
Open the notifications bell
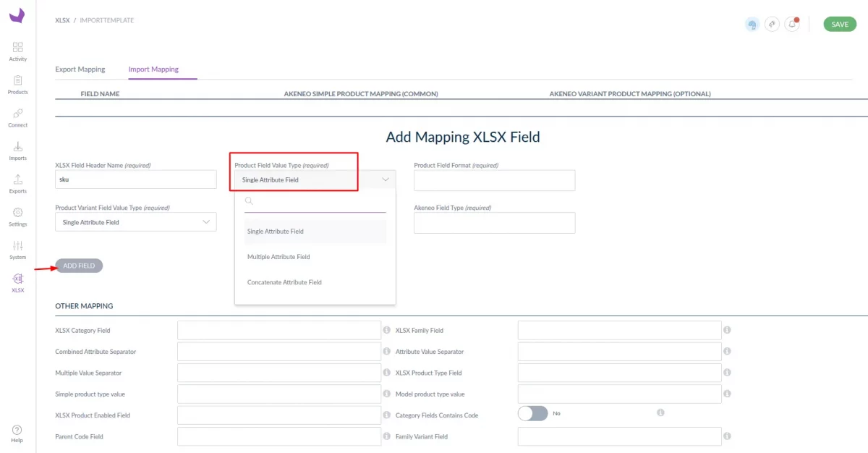(792, 24)
